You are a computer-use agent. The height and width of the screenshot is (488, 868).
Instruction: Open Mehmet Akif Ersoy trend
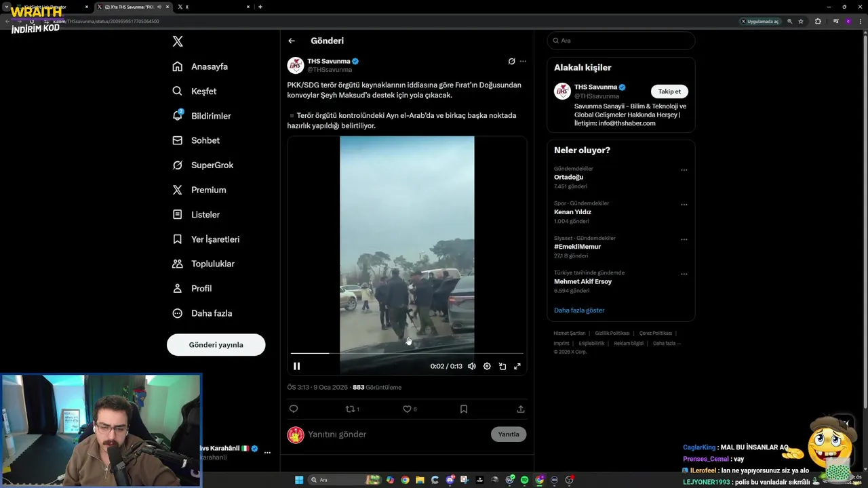[x=583, y=281]
